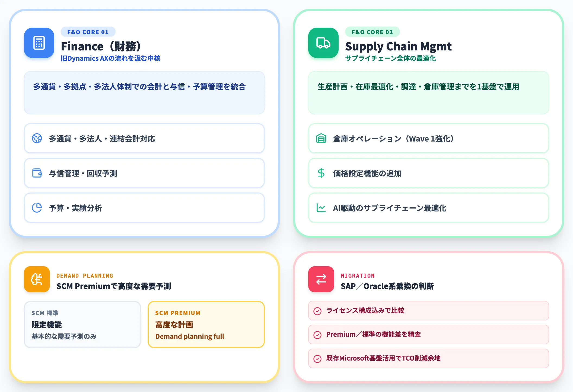The image size is (573, 392).
Task: Select the 倉庫オペレーション（Wave 1強化）item text
Action: click(393, 139)
